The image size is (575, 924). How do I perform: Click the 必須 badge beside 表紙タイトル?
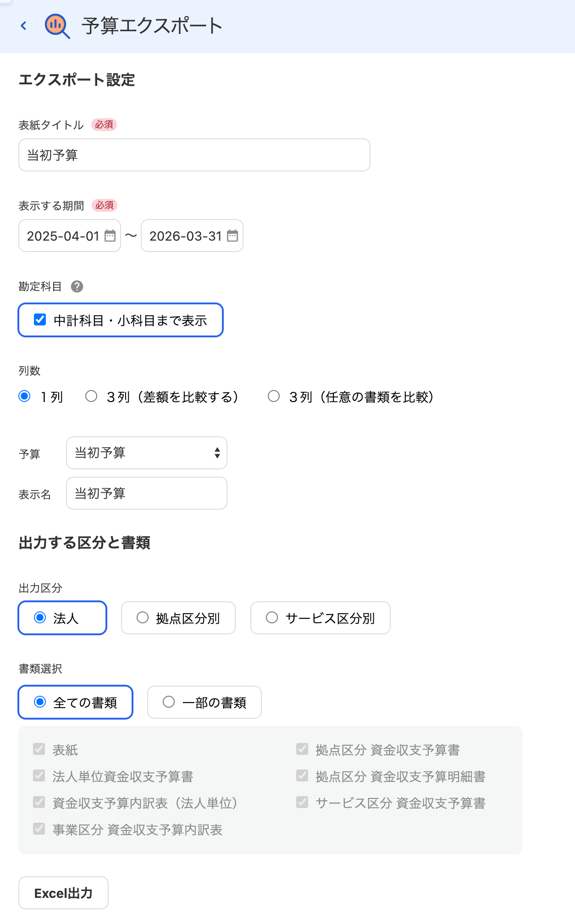tap(104, 125)
